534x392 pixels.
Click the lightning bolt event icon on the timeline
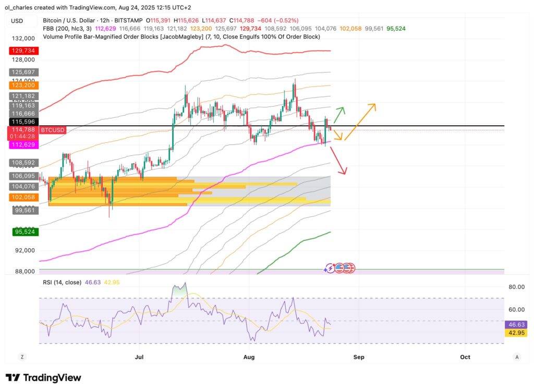tap(330, 268)
